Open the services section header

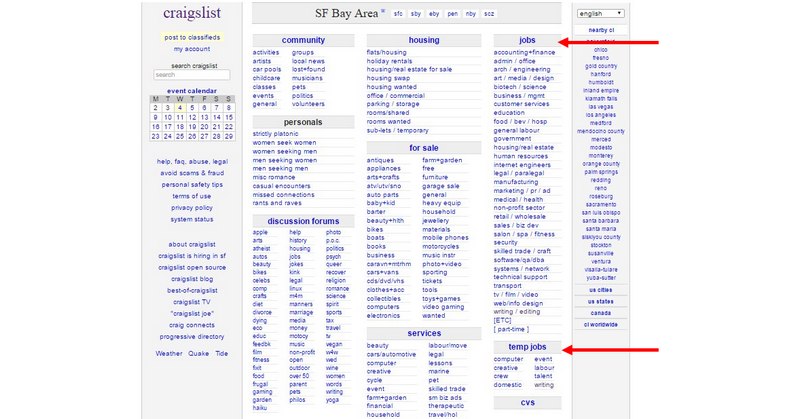pos(424,333)
